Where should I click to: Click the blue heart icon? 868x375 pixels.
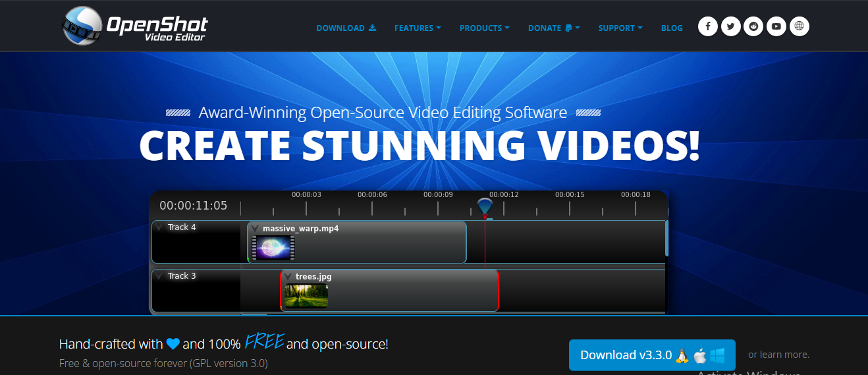pyautogui.click(x=173, y=344)
